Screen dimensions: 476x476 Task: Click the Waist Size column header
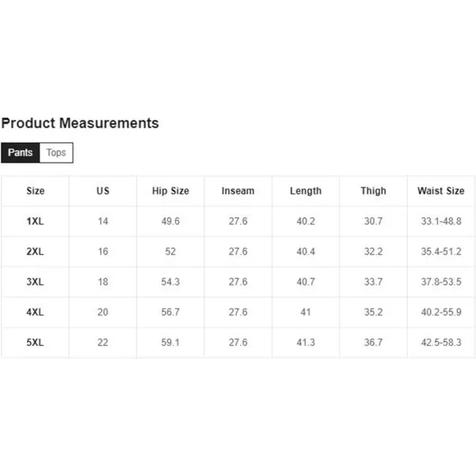(x=441, y=191)
